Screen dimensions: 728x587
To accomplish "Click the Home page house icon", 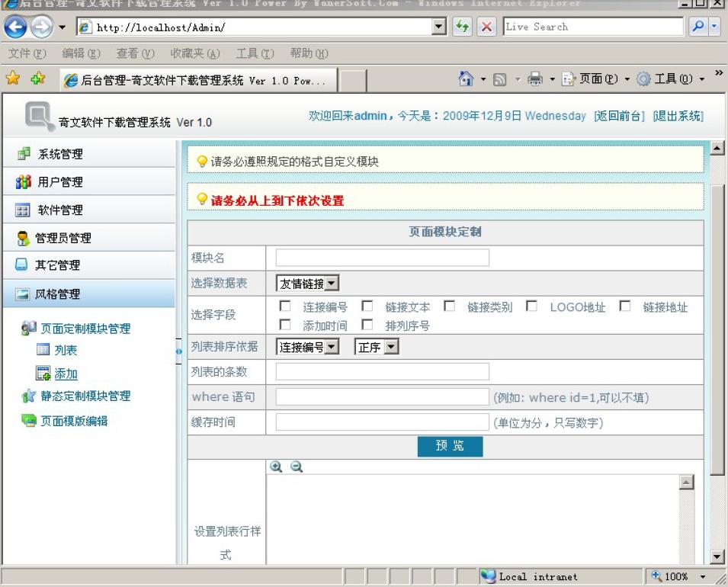I will [466, 79].
